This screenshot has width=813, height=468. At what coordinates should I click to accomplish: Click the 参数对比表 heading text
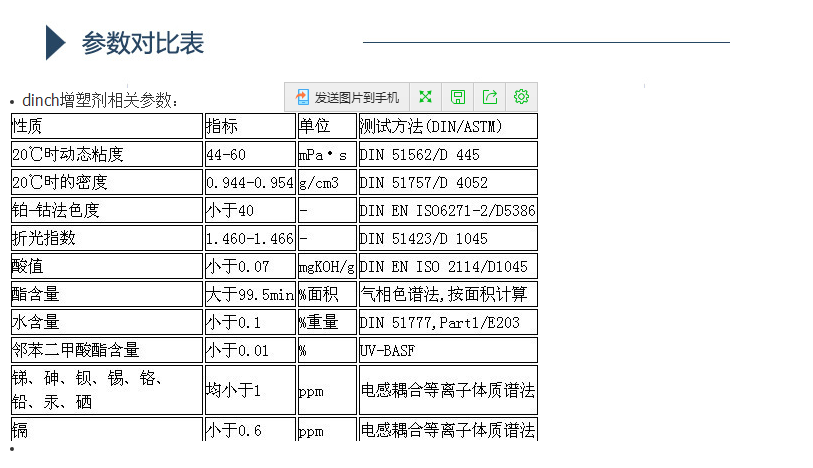(143, 44)
